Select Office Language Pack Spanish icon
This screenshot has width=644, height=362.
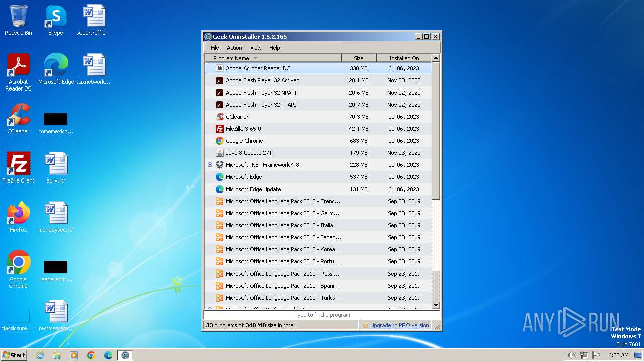[219, 286]
